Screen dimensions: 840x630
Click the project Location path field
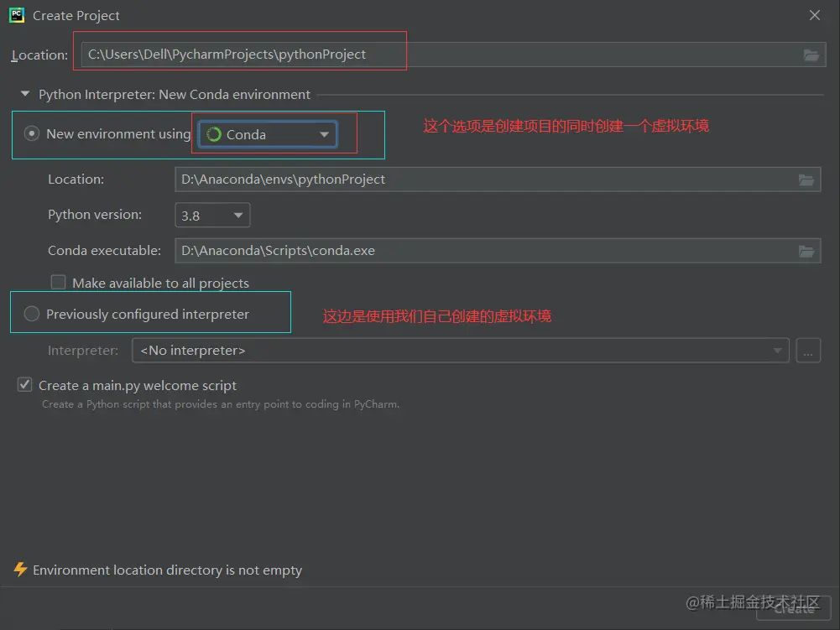(453, 55)
